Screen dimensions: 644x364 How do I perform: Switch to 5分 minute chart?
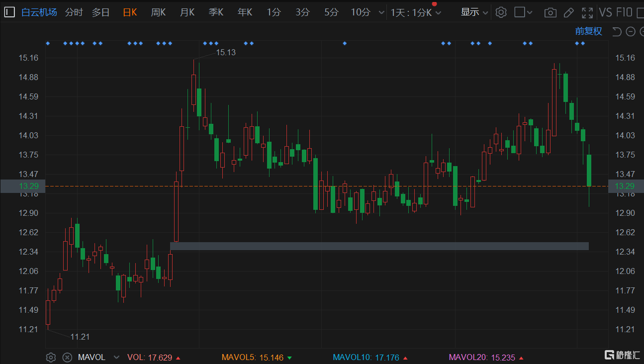point(331,12)
